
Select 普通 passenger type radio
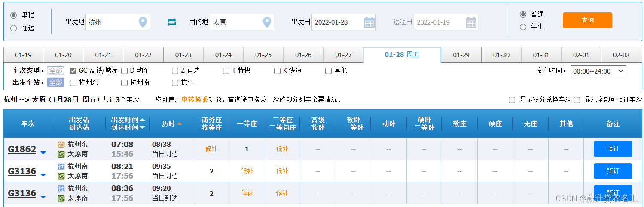point(523,14)
